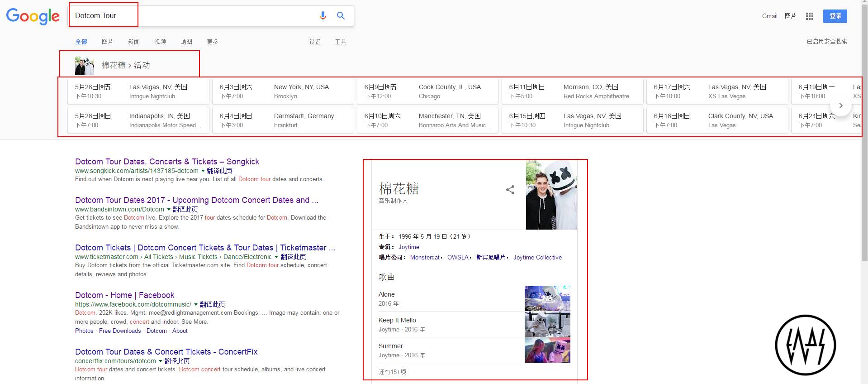Open 6月4日 Darmstadt Germany event
This screenshot has height=384, width=868.
(x=283, y=120)
